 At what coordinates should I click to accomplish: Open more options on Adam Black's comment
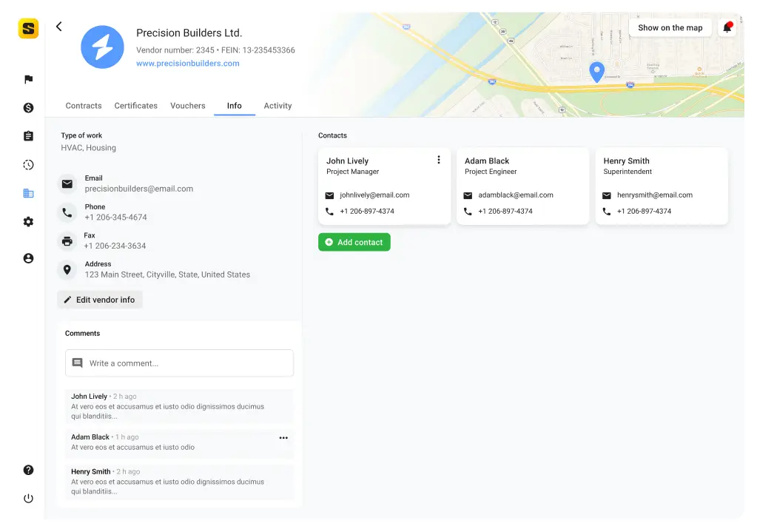283,438
